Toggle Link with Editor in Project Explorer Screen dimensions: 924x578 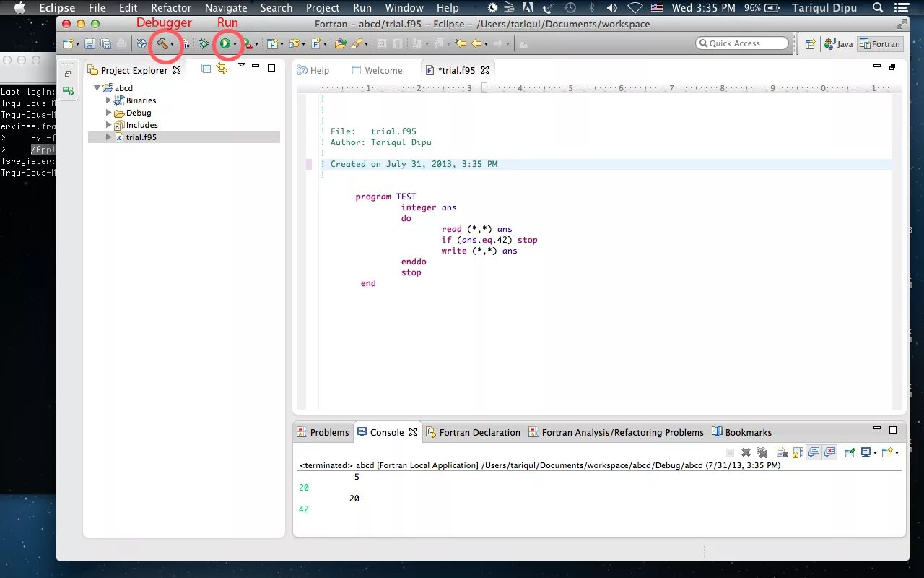pyautogui.click(x=222, y=68)
